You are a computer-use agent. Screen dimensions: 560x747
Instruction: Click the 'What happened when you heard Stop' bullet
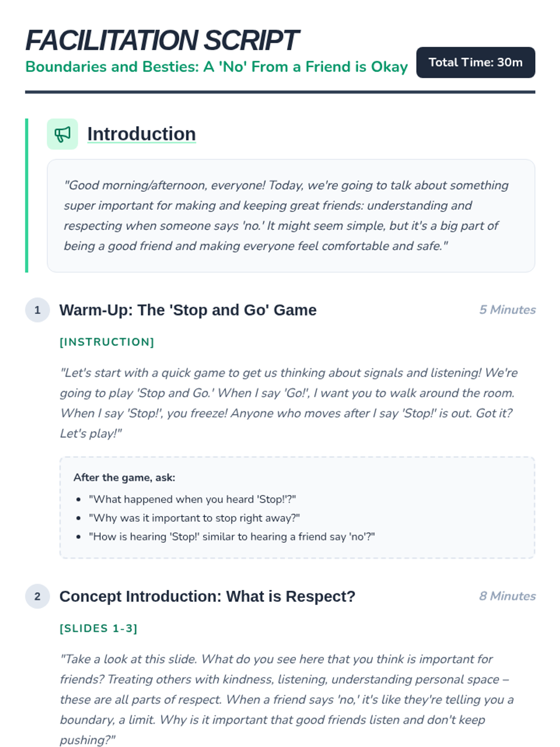[x=192, y=499]
